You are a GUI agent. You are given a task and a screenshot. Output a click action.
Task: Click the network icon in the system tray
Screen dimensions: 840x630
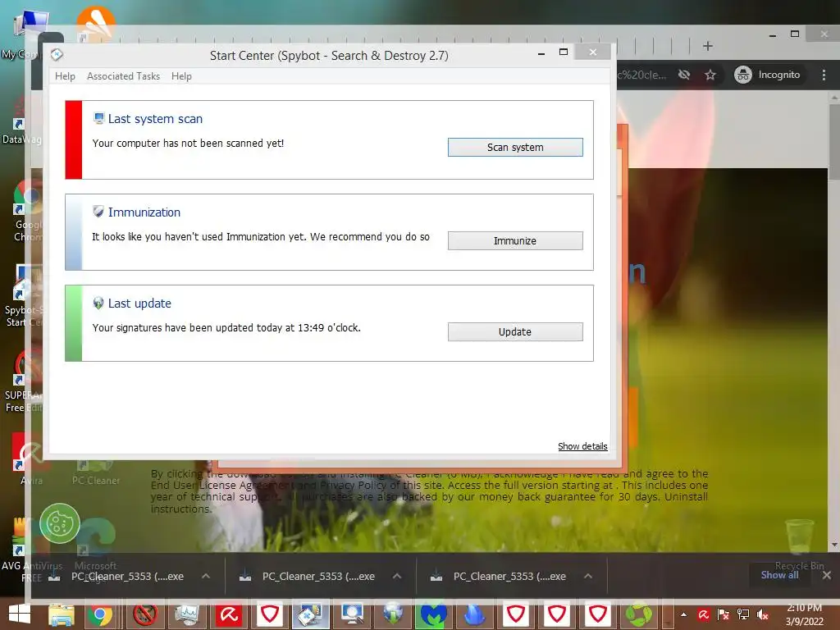point(742,614)
